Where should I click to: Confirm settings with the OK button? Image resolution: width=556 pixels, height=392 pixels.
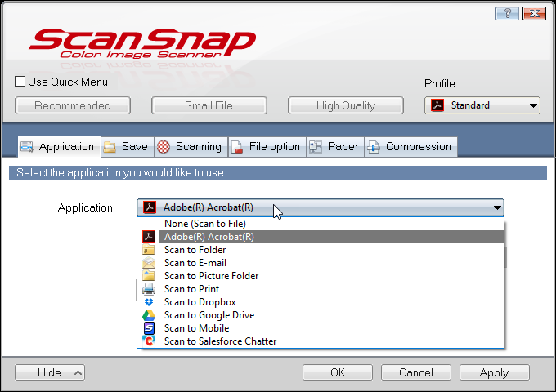click(338, 372)
